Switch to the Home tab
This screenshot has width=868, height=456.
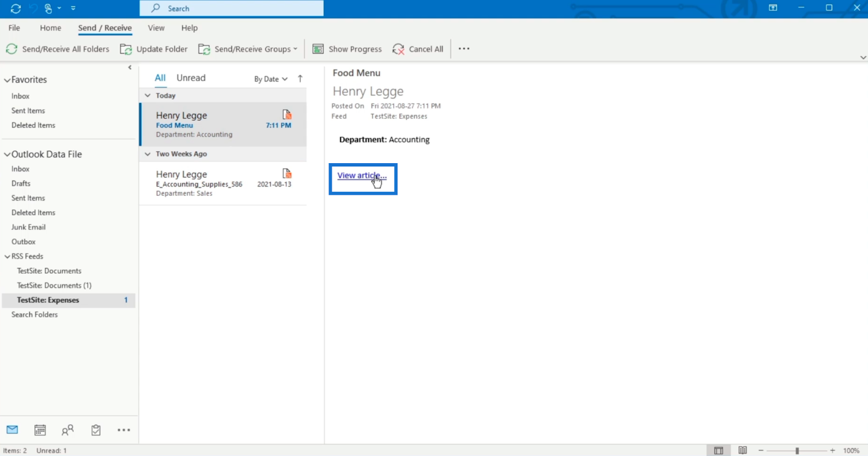tap(50, 28)
